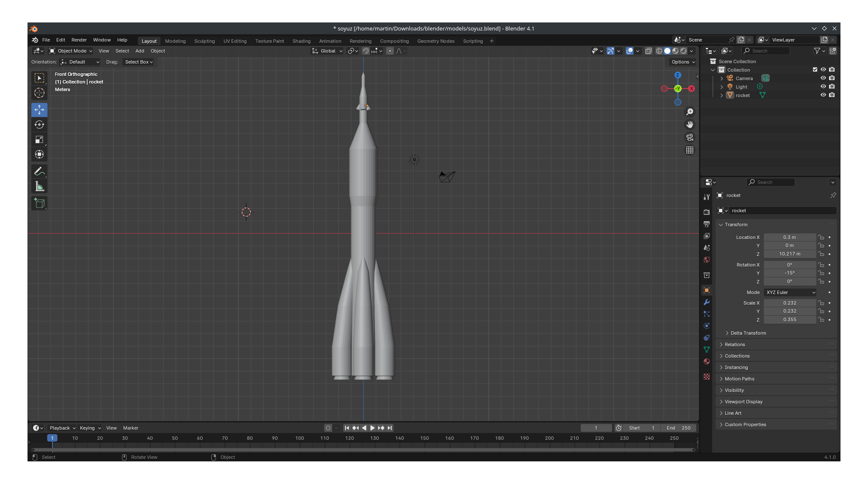Toggle snapping magnet icon
Image resolution: width=868 pixels, height=494 pixels.
(366, 51)
